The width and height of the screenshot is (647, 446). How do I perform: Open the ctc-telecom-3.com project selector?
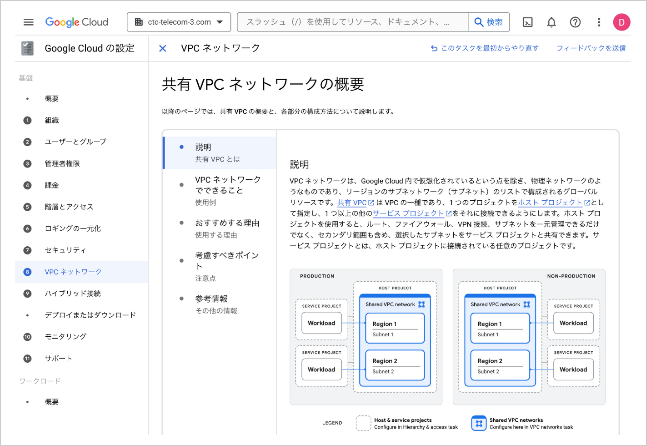[x=179, y=22]
